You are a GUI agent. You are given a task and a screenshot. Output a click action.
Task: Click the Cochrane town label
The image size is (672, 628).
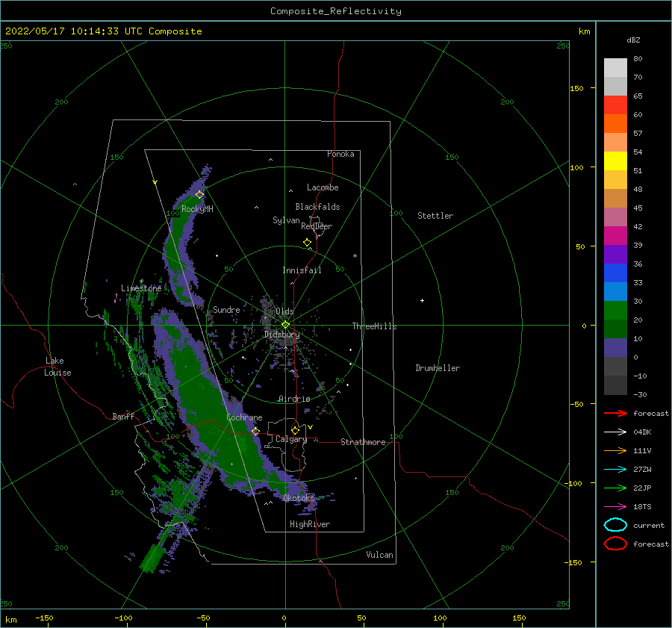click(244, 417)
